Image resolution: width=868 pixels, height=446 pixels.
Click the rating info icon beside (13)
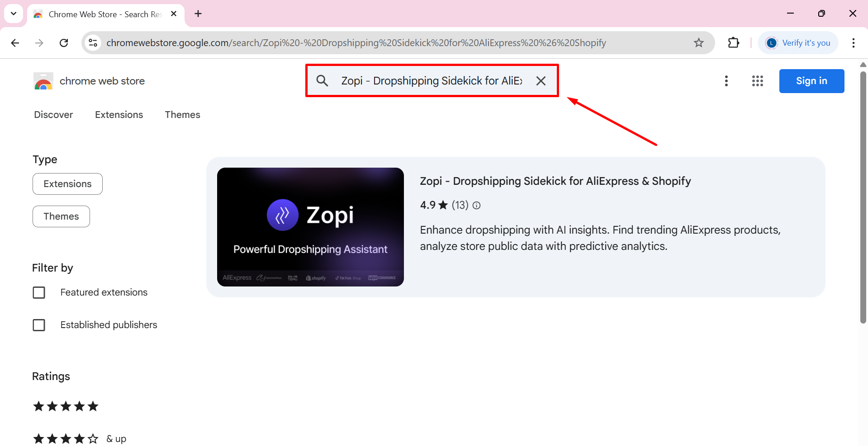click(477, 206)
